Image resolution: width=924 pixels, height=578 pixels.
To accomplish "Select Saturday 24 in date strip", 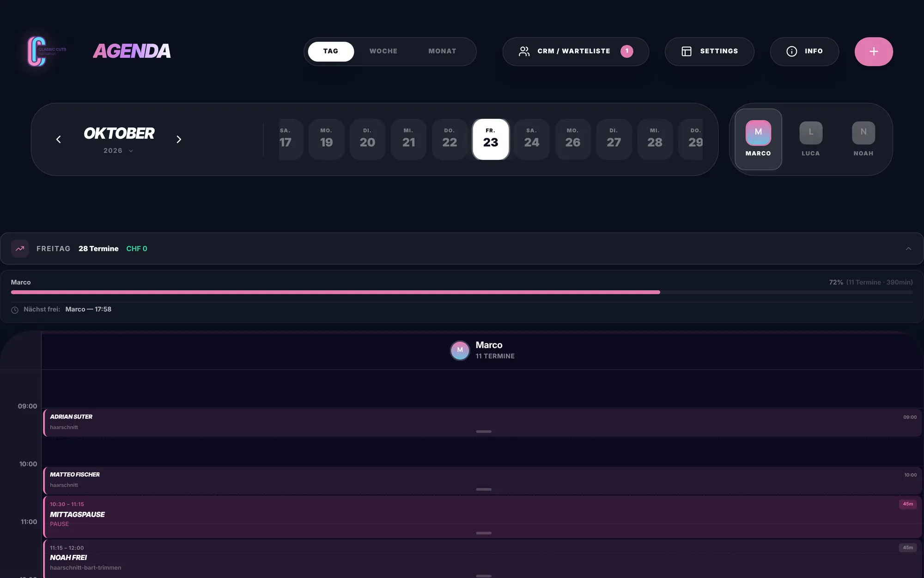I will coord(532,139).
